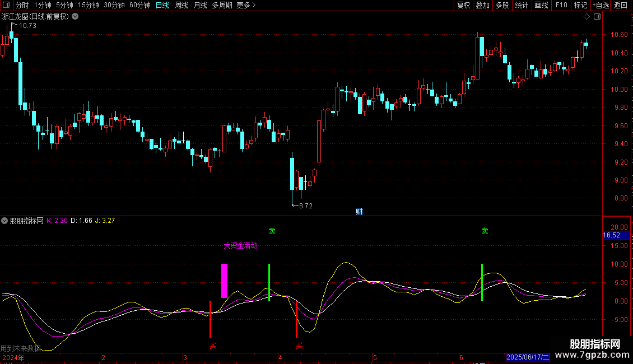Click the 8.72 low price annotation
Viewport: 633px width, 364px height.
(306, 206)
